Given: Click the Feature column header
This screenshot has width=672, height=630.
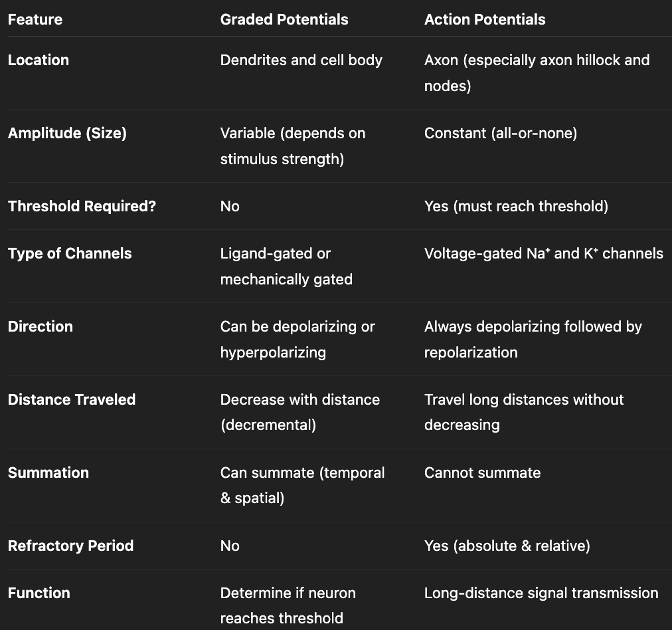Looking at the screenshot, I should pyautogui.click(x=35, y=19).
